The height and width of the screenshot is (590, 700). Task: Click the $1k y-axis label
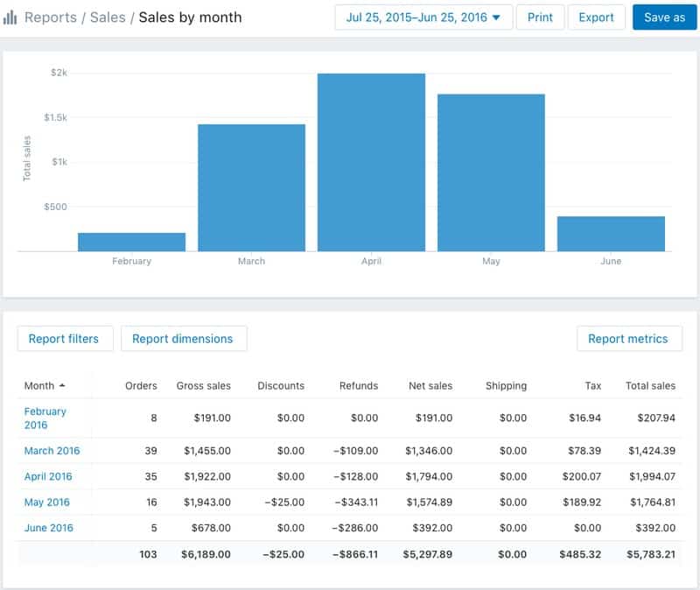[x=59, y=162]
